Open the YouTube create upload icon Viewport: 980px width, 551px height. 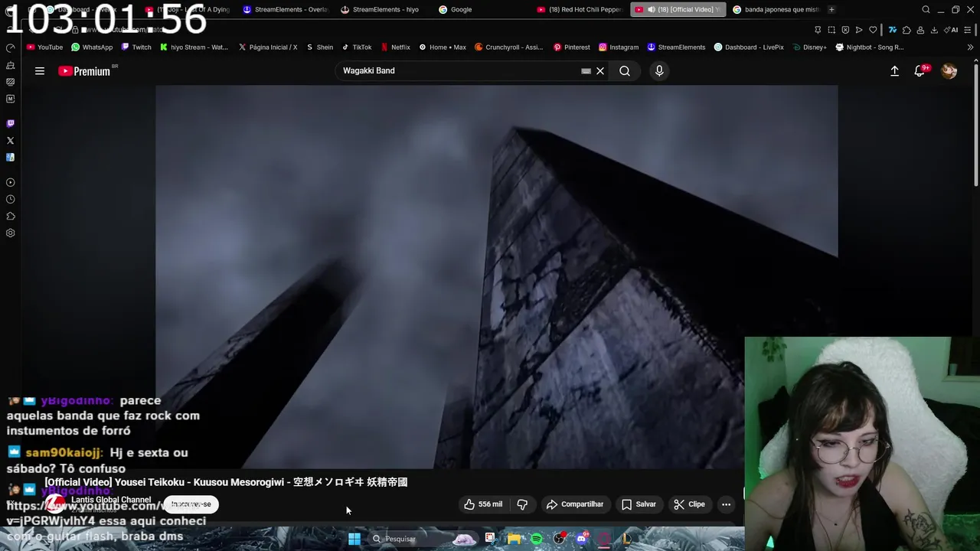pos(894,71)
